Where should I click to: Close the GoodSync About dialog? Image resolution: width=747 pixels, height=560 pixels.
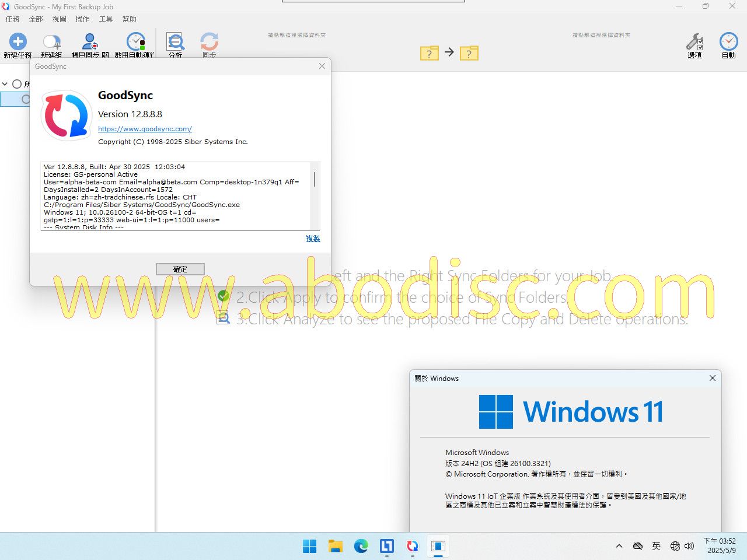[x=322, y=66]
